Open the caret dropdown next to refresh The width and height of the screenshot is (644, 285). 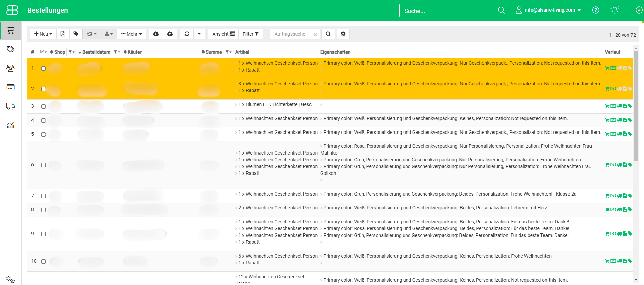(x=199, y=34)
